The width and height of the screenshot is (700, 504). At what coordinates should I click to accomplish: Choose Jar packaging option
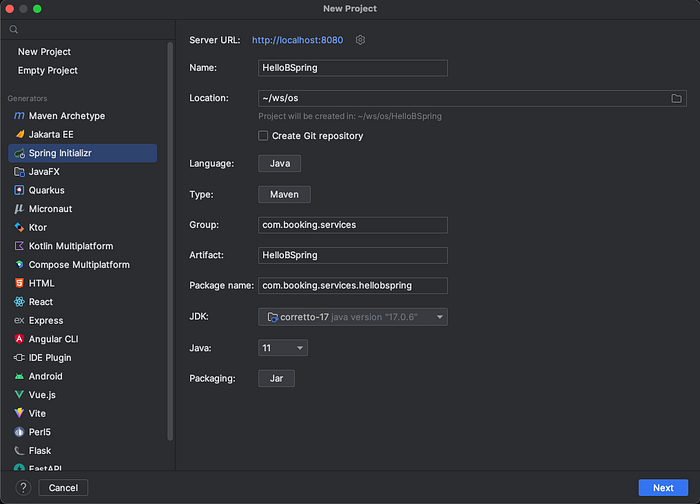276,379
